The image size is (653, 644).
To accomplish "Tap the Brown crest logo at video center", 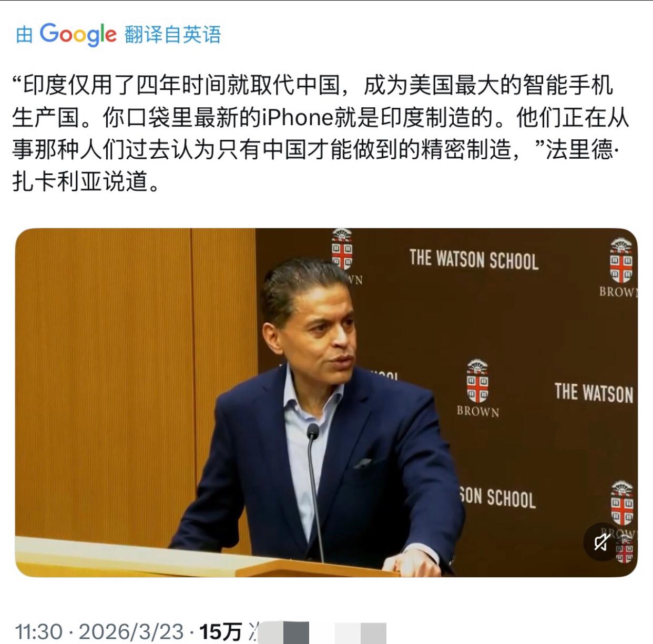I will (477, 381).
